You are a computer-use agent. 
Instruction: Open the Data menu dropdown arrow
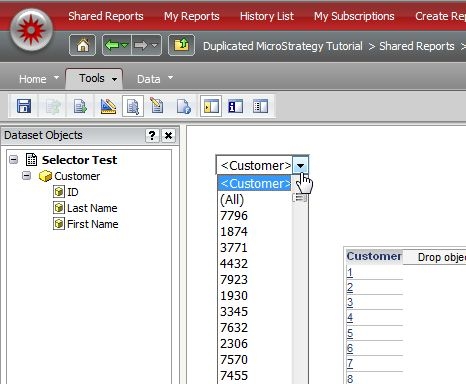170,77
